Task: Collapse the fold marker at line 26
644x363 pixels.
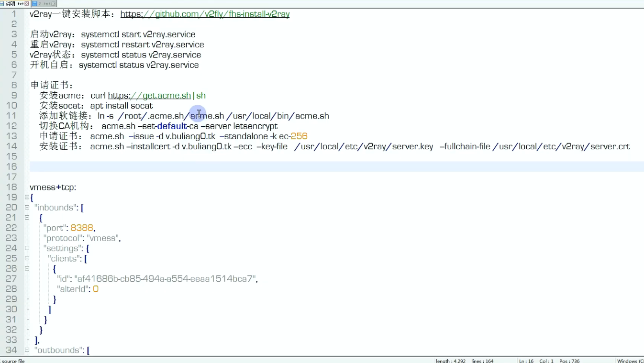Action: 27,268
